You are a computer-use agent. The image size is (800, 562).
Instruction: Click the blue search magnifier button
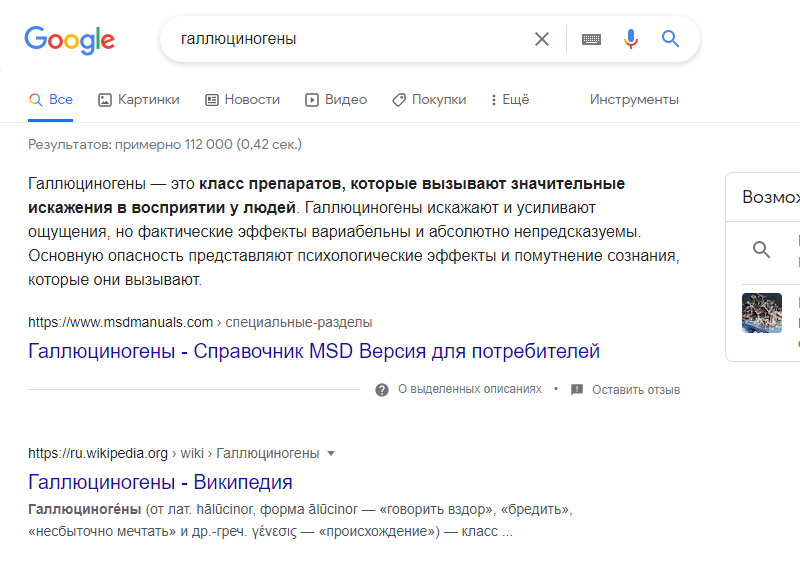670,39
